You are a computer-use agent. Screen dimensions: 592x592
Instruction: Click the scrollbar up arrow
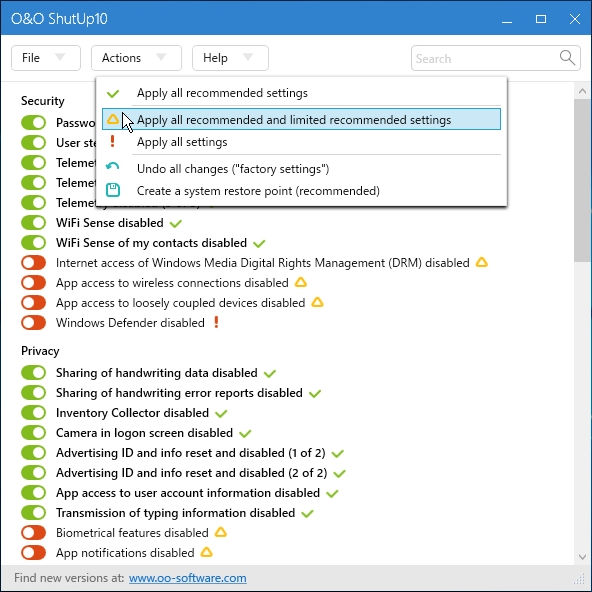(582, 91)
